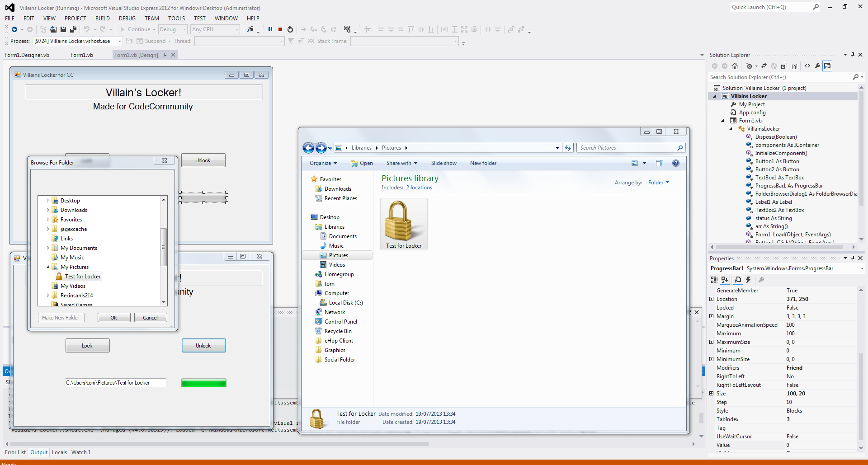Screen dimensions: 868x465
Task: Stop debugging with the red square
Action: [x=280, y=29]
